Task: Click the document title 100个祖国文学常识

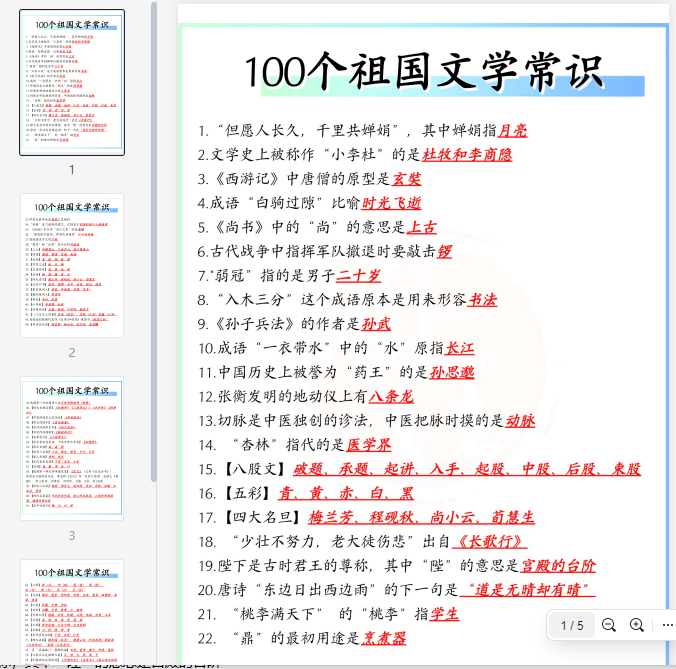Action: point(424,72)
